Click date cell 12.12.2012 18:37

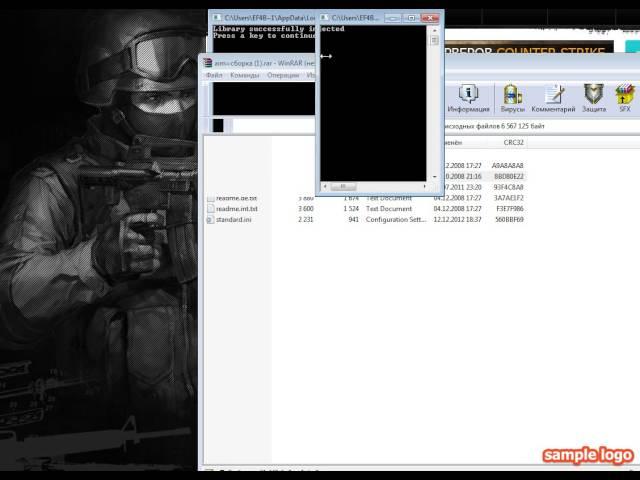(457, 220)
